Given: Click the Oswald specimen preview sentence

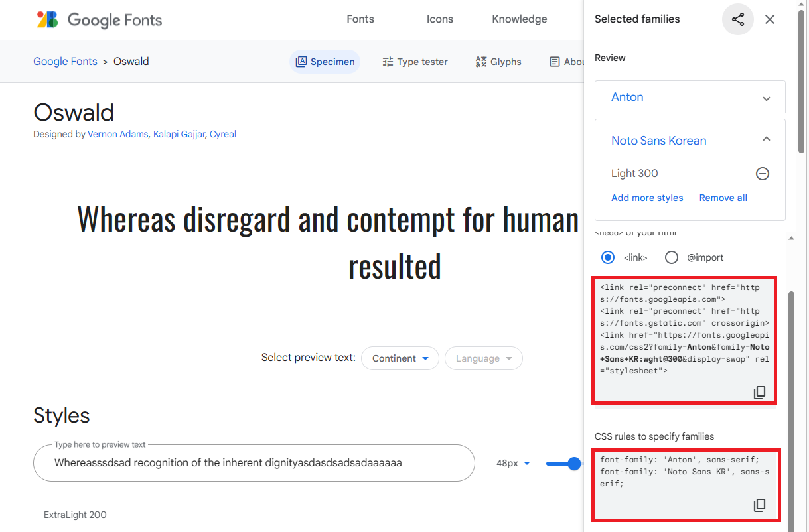Looking at the screenshot, I should [329, 243].
